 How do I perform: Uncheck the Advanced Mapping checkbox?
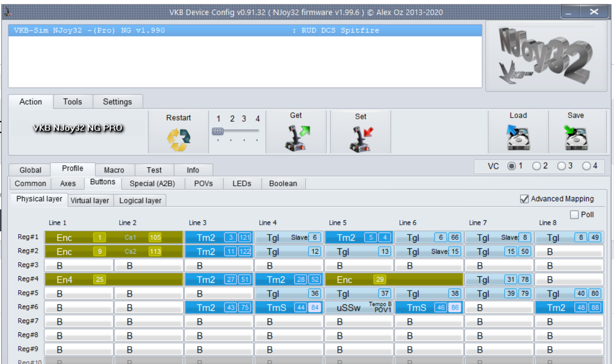pyautogui.click(x=524, y=199)
